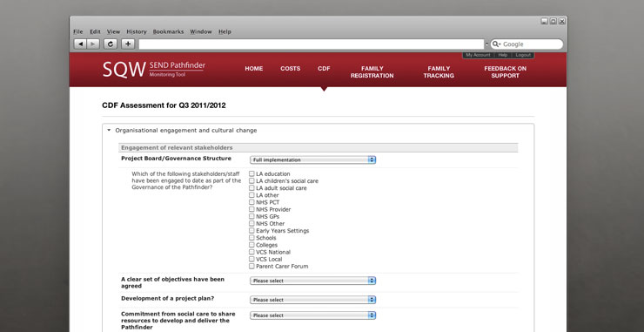Image resolution: width=644 pixels, height=332 pixels.
Task: Check the LA other checkbox
Action: point(252,195)
